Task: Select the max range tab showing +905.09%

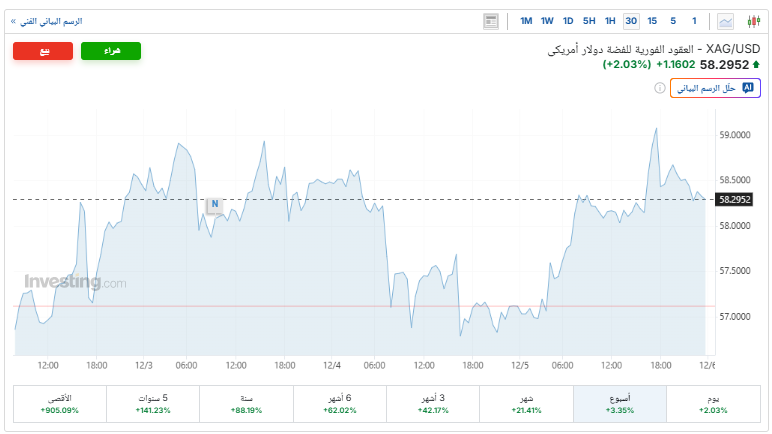Action: [x=60, y=404]
